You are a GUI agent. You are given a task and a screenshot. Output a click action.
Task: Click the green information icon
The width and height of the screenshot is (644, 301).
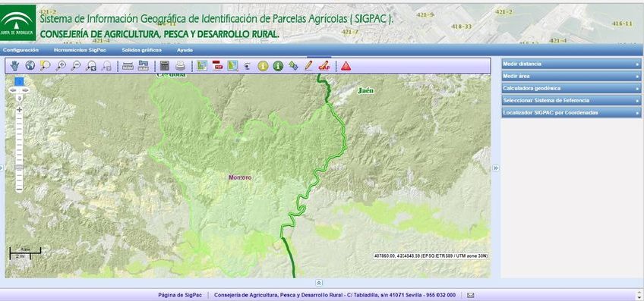[278, 66]
